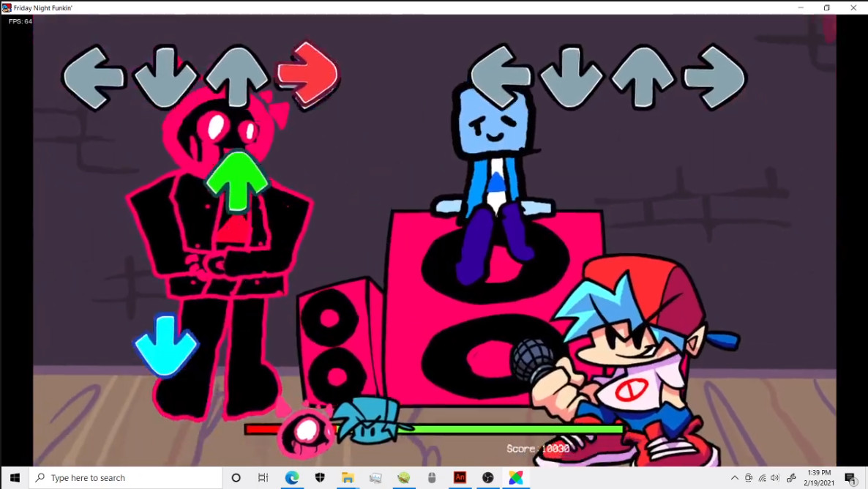Open Cortana circle icon in taskbar
Screen dimensions: 868x489
236,477
